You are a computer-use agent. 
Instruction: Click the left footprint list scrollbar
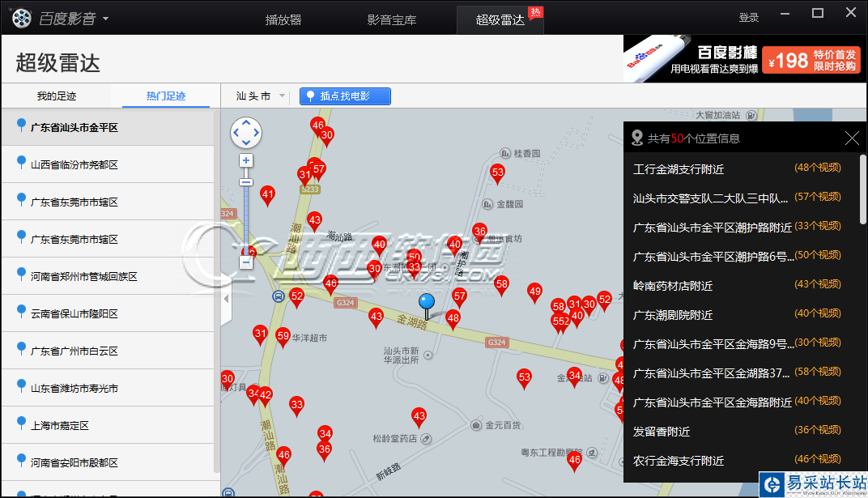point(217,291)
